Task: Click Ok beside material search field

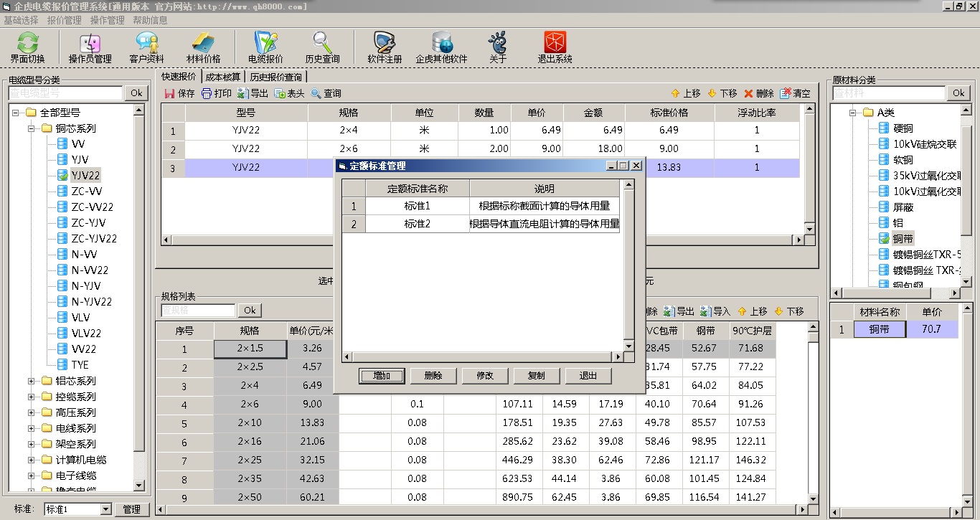Action: click(x=958, y=93)
